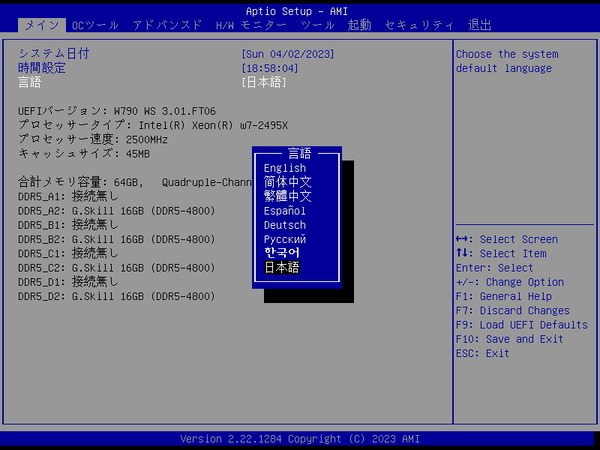Click the 言語 popup title
The height and width of the screenshot is (450, 600).
(x=300, y=153)
